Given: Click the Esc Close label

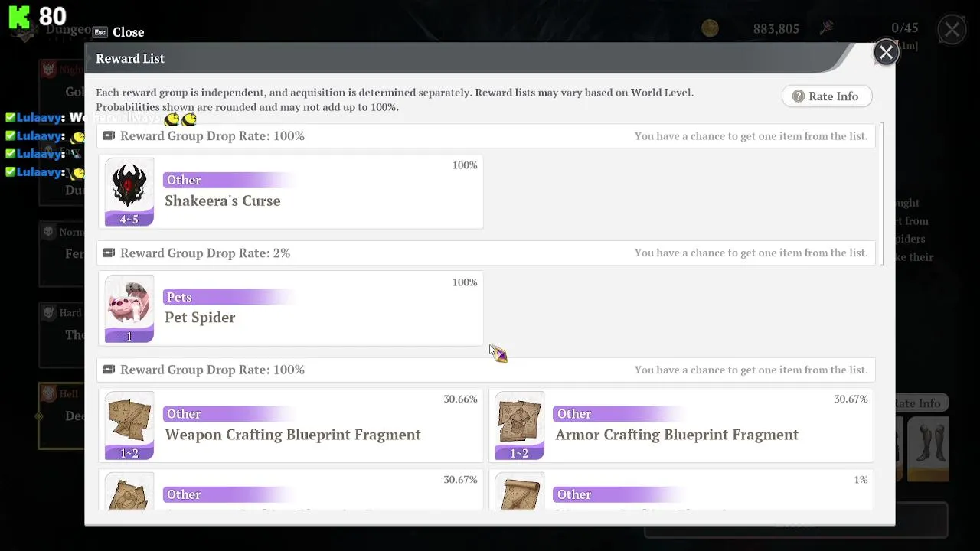Looking at the screenshot, I should [119, 32].
